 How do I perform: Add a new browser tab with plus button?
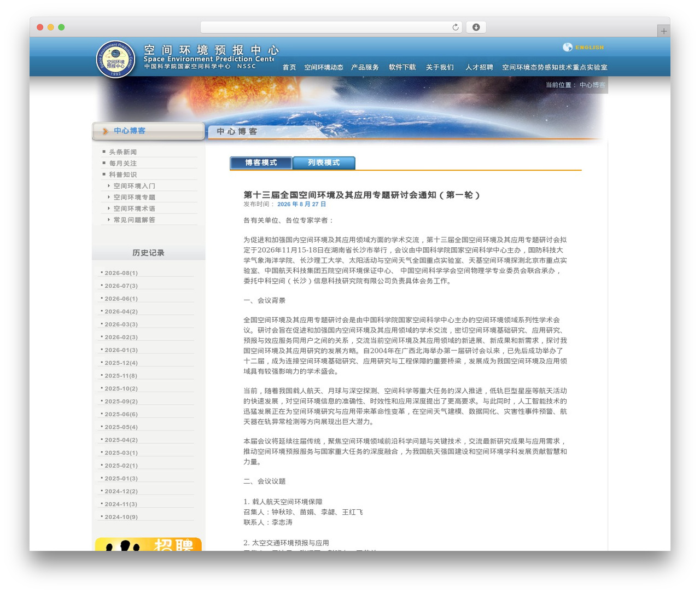pos(663,31)
